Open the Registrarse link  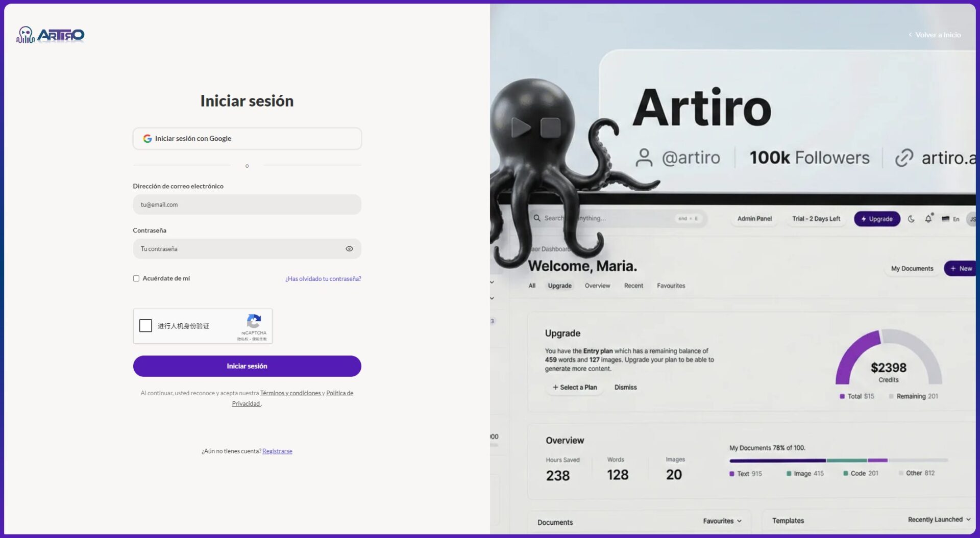277,451
